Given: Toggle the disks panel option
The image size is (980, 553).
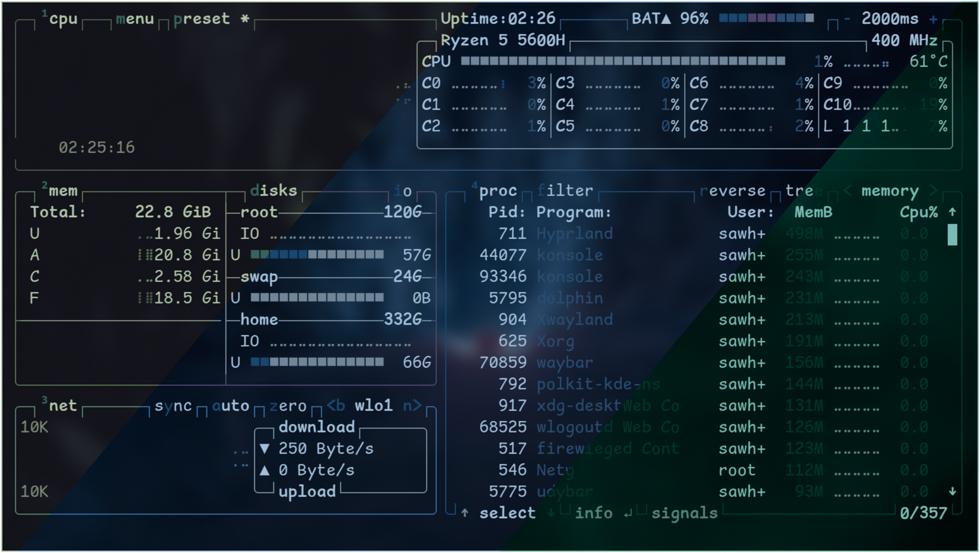Looking at the screenshot, I should (273, 191).
